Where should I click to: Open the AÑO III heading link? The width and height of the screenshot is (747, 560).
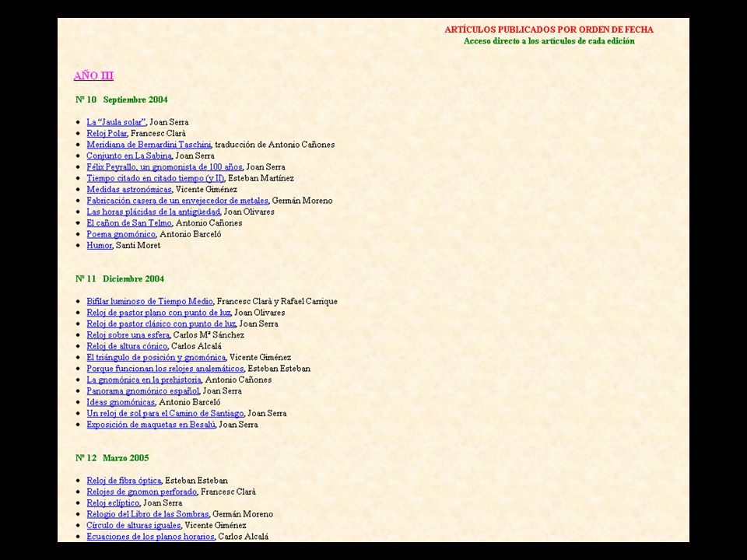click(93, 75)
